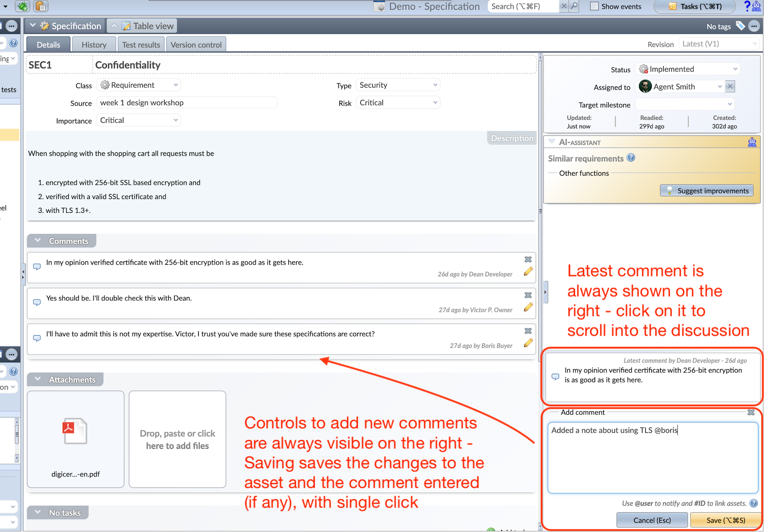764x532 pixels.
Task: Click the Suggest improvements button
Action: 707,191
